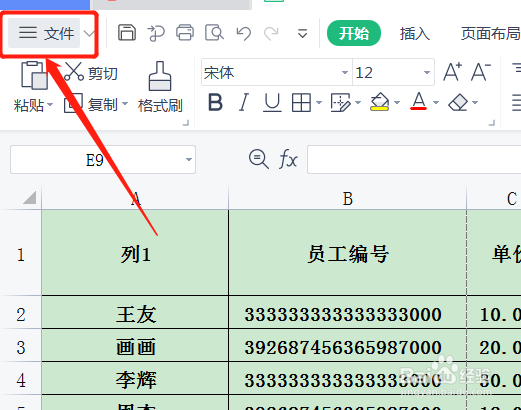Select row 2 header
Viewport: 521px width, 410px height.
pyautogui.click(x=21, y=313)
